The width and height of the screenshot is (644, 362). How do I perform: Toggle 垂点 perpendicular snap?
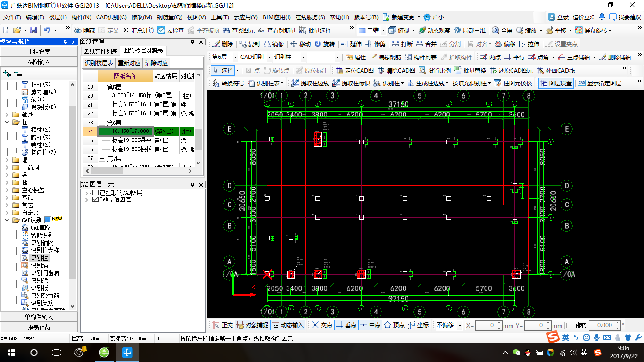coord(346,325)
